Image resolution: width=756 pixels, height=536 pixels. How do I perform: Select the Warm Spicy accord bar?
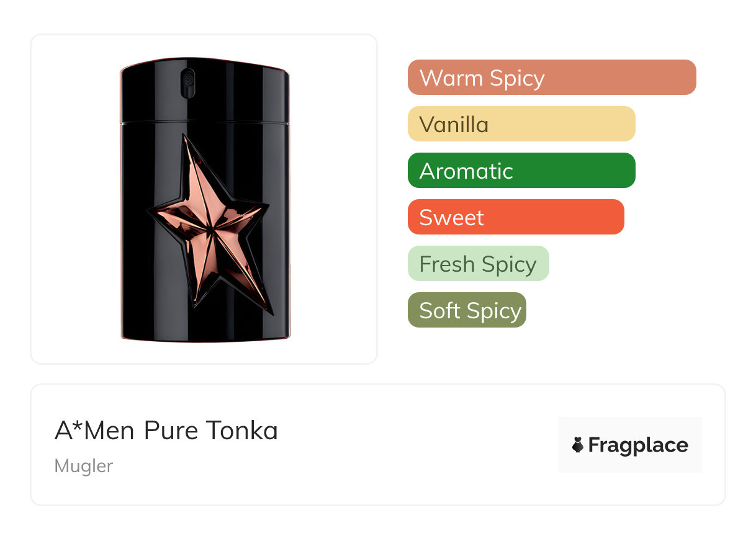point(551,78)
